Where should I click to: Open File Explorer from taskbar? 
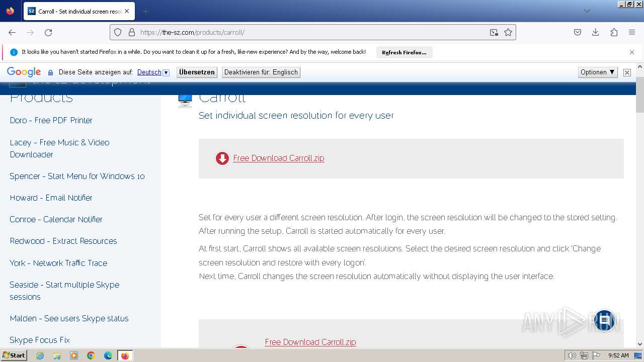pyautogui.click(x=57, y=355)
